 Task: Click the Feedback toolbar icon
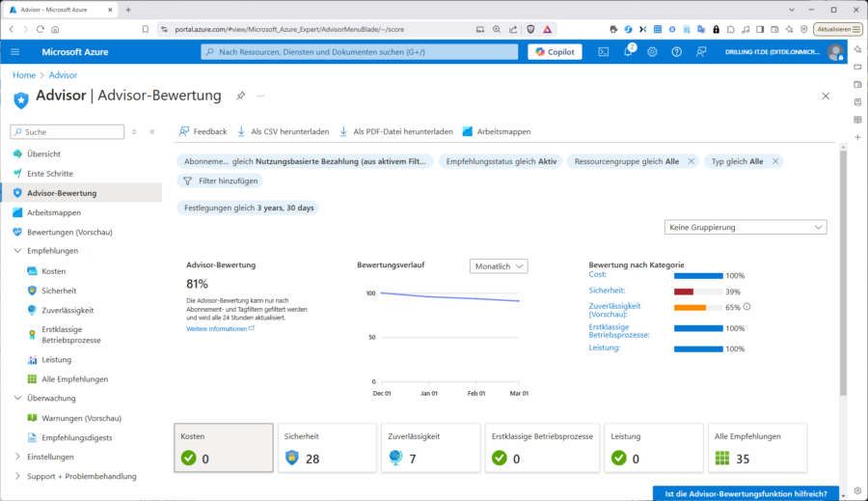203,131
